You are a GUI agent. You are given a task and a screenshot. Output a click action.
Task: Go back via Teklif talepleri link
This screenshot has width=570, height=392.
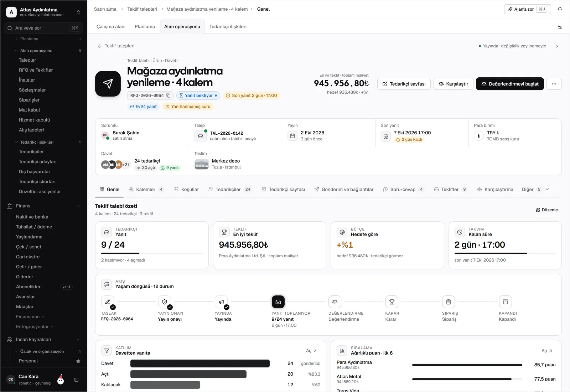[x=116, y=46]
